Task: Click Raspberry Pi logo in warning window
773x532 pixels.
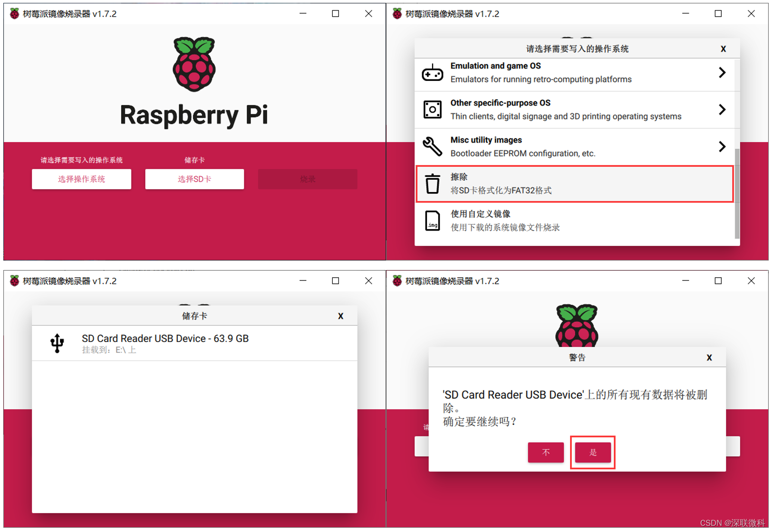Action: click(x=577, y=326)
